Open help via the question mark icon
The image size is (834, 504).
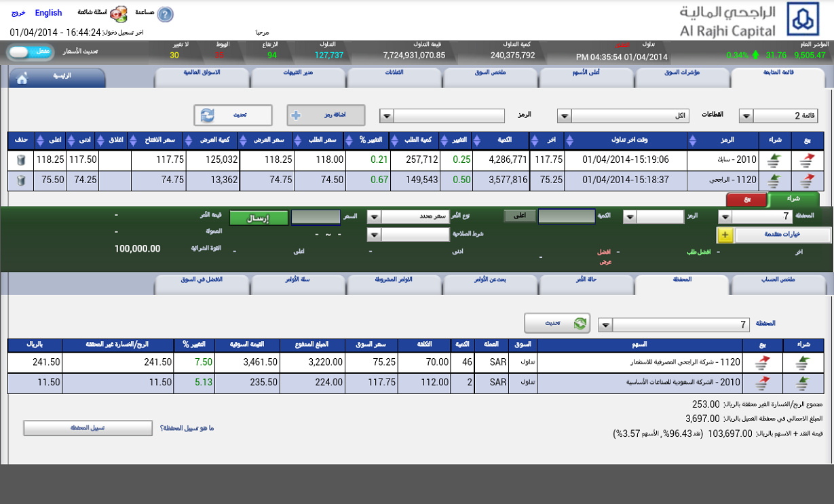[165, 14]
